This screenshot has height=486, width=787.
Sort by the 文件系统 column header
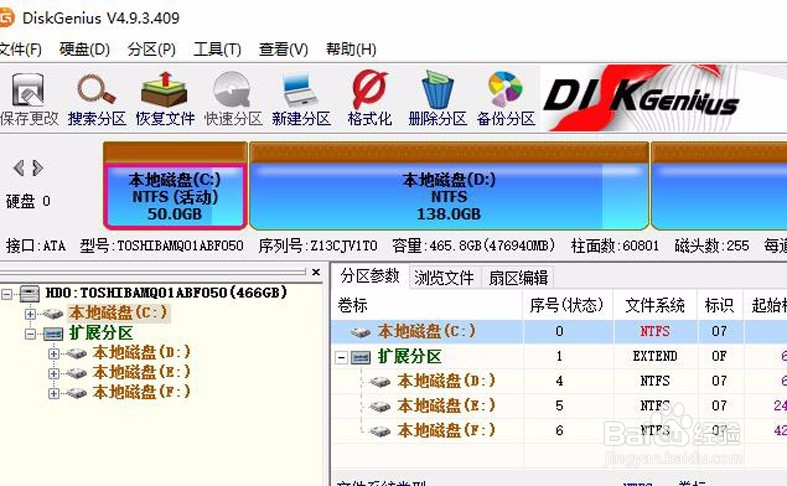[x=654, y=305]
